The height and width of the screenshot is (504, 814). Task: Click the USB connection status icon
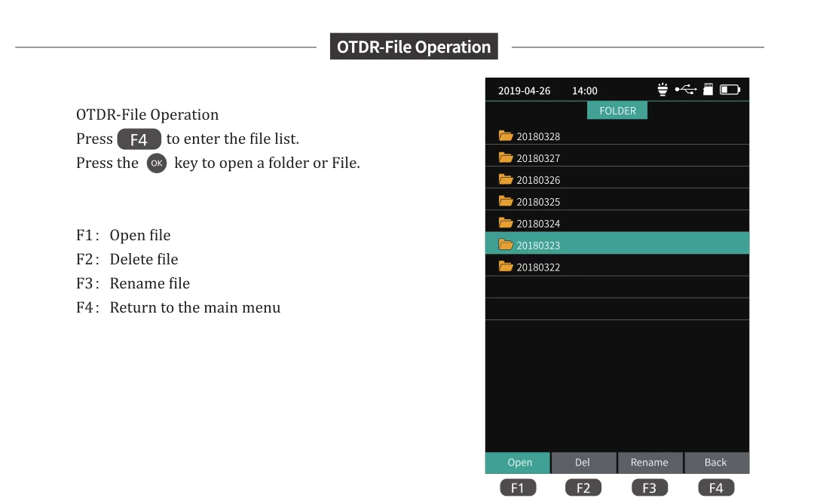pos(685,90)
